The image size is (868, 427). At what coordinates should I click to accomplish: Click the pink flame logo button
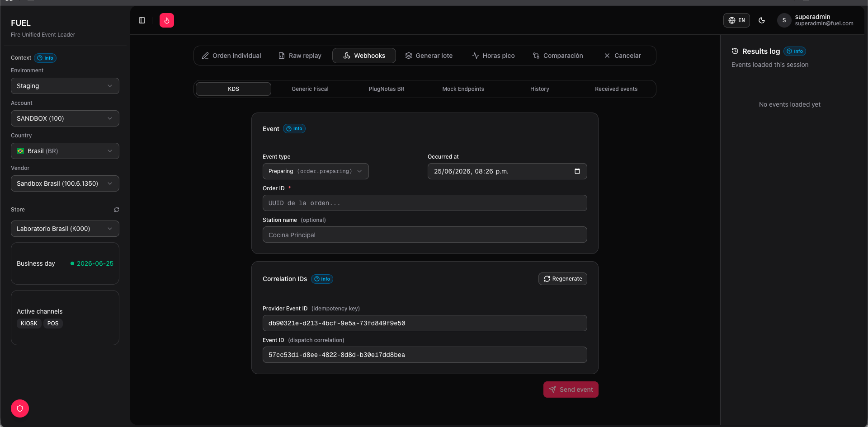click(167, 20)
